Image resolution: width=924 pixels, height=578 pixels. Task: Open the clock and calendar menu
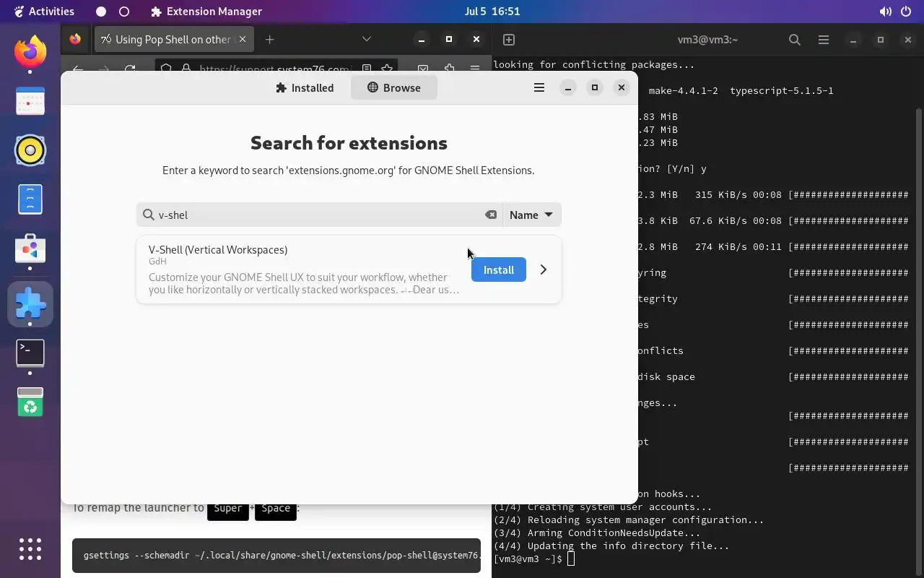pos(492,11)
